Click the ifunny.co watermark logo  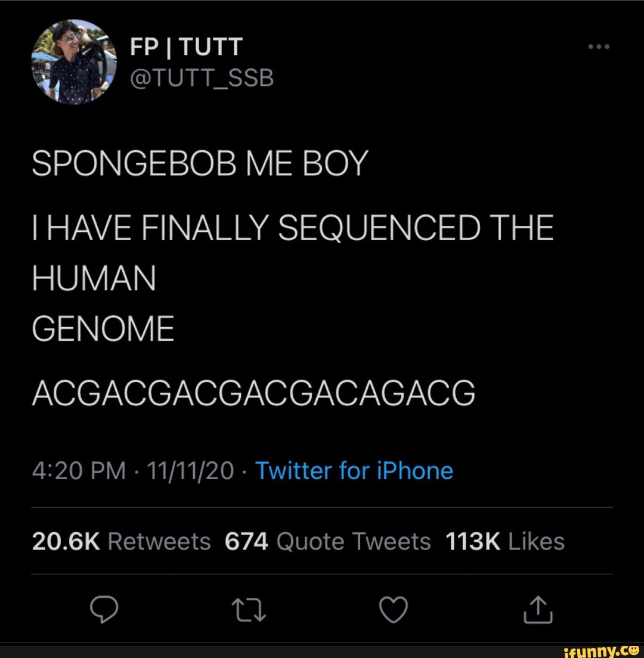click(602, 651)
